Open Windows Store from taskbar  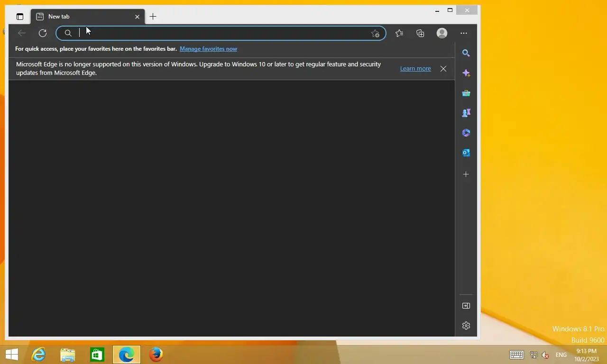(x=97, y=355)
